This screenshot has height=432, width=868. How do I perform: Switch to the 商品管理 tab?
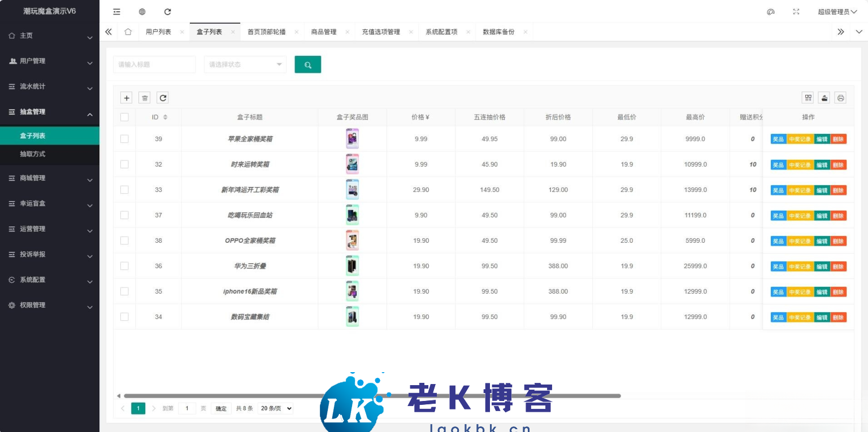(x=324, y=32)
